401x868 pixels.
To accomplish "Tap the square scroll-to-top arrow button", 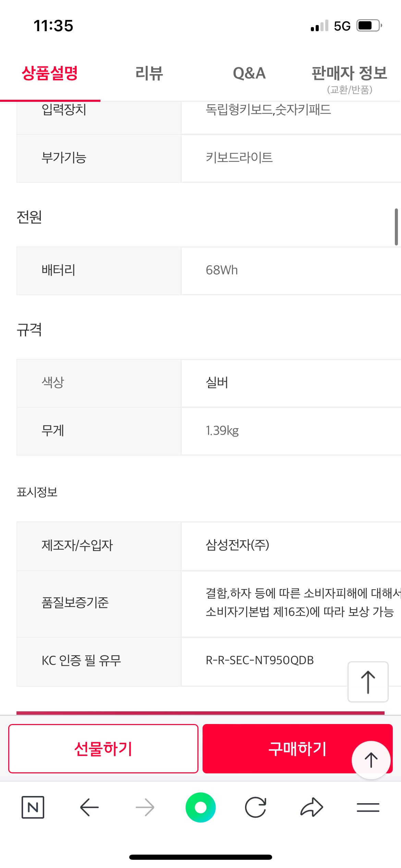I will [368, 682].
